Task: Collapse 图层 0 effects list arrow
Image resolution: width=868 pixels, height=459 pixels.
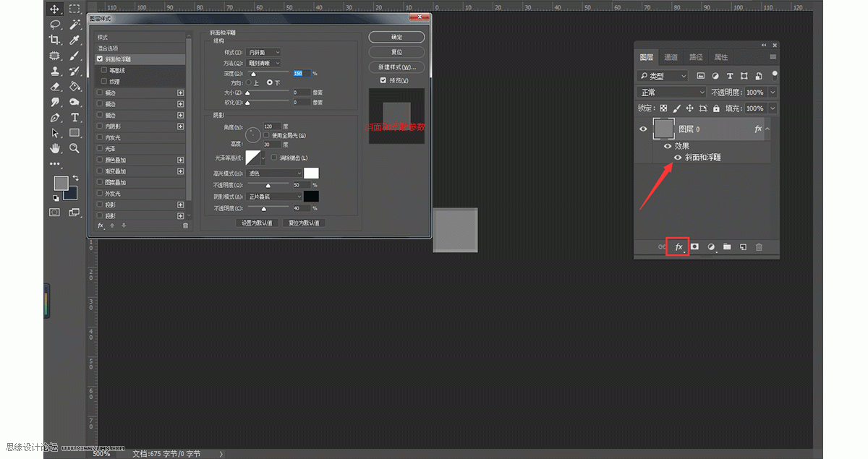Action: (x=768, y=129)
